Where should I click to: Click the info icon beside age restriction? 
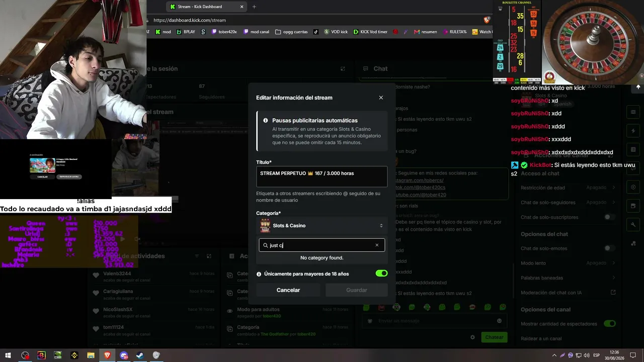[x=259, y=274]
